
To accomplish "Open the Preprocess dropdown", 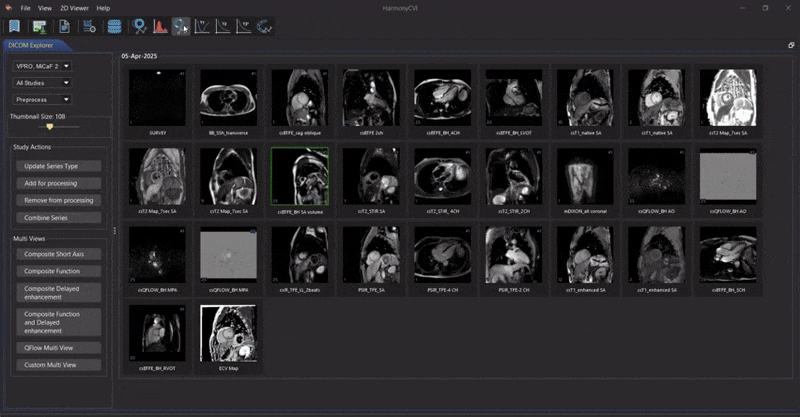I will [42, 100].
